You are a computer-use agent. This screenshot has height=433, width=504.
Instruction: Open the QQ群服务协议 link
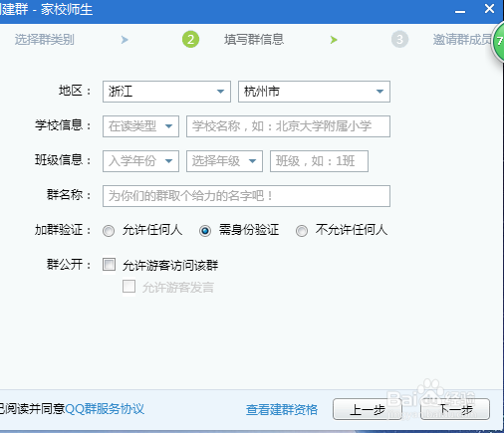[105, 409]
